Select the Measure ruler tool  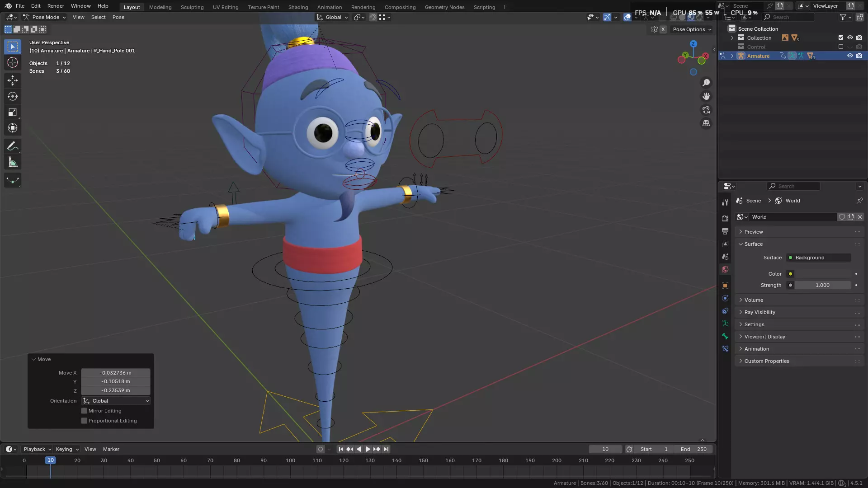(x=13, y=162)
